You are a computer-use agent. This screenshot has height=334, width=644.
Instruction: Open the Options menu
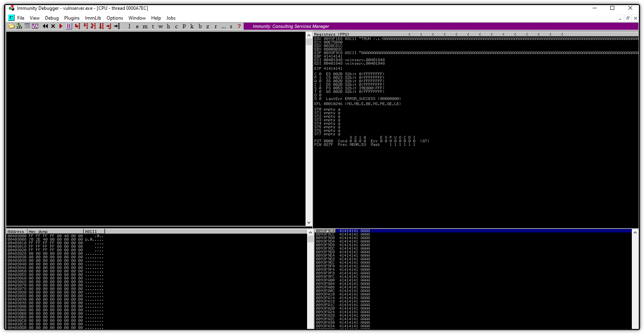coord(115,18)
